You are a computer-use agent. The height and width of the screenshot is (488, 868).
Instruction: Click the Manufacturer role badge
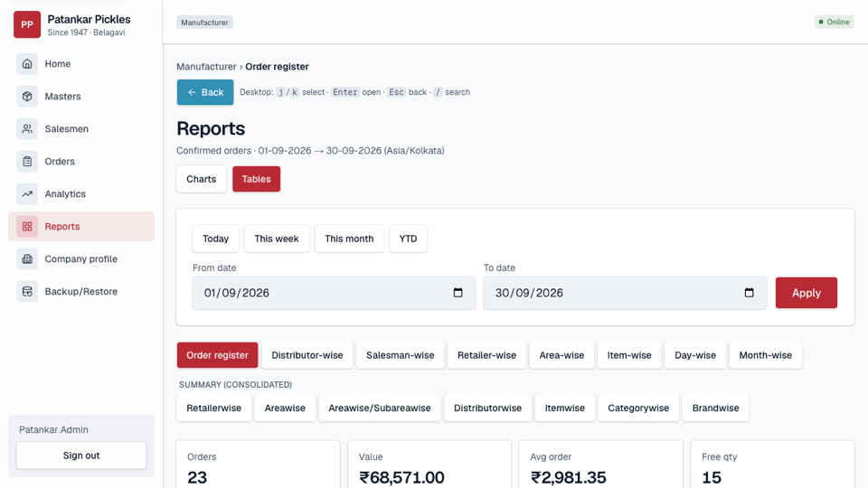click(x=205, y=23)
